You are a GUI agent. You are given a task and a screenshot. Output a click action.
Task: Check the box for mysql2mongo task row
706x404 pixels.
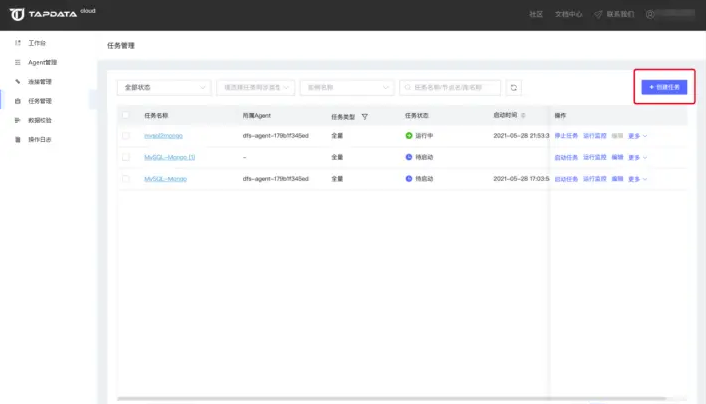coord(125,135)
